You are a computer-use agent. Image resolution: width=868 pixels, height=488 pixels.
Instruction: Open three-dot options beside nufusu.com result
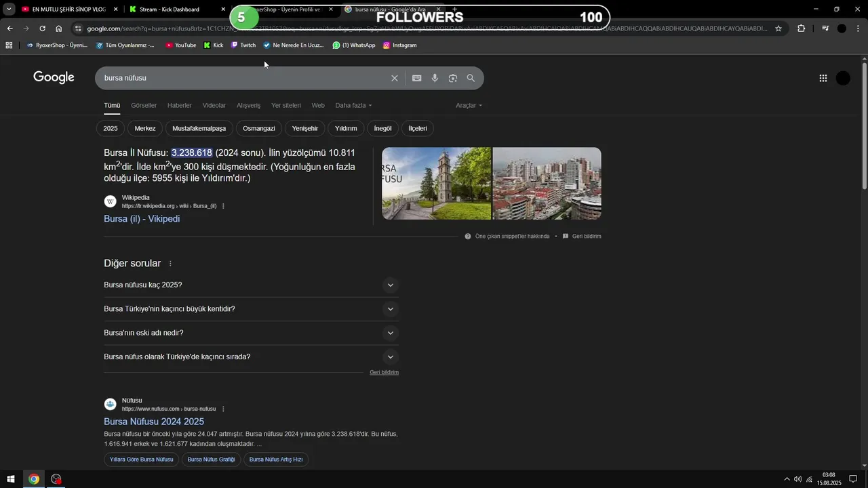223,409
